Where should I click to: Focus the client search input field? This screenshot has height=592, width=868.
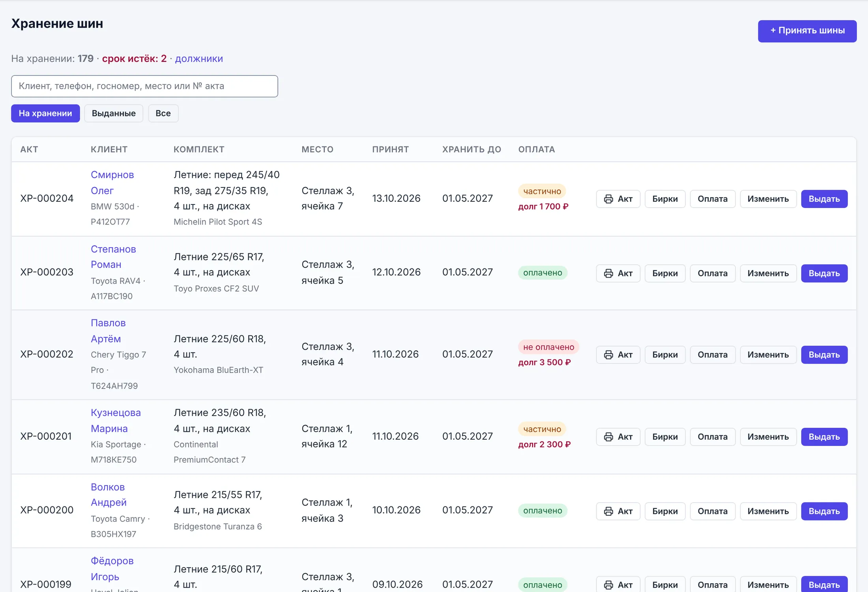pos(144,86)
